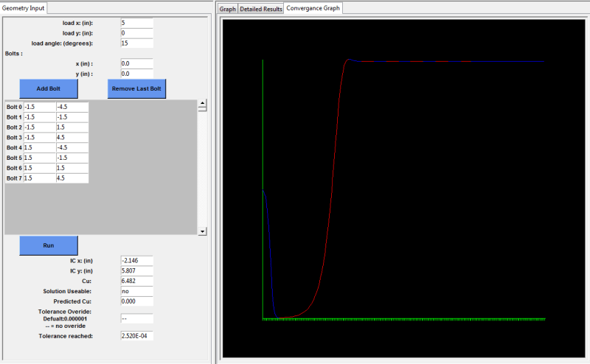Edit Bolt 6 y coordinate cell
Screen dimensions: 590x364
pos(72,168)
